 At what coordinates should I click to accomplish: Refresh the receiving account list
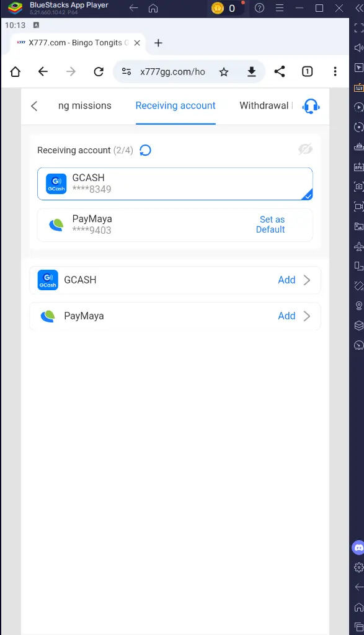coord(145,150)
